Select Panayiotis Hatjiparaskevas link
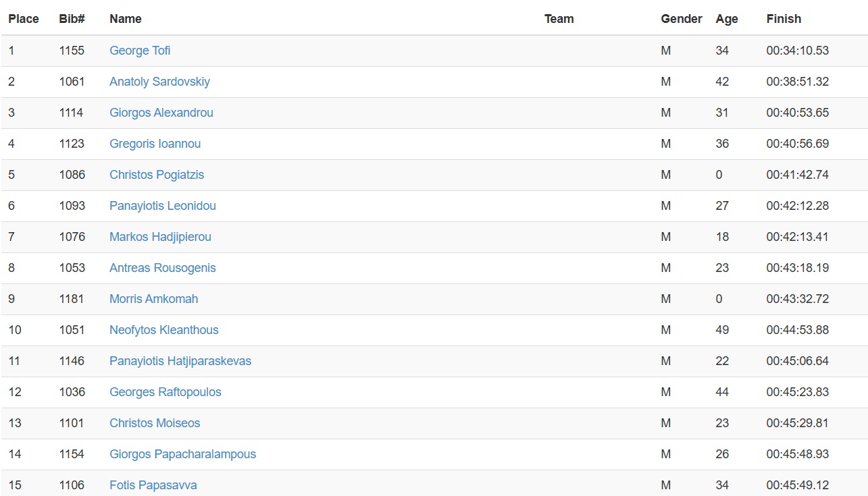The width and height of the screenshot is (868, 496). (x=180, y=361)
